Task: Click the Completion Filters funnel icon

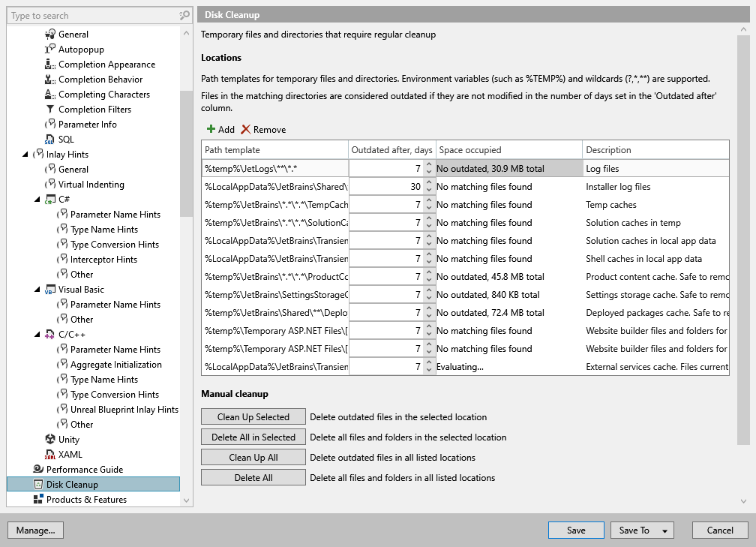Action: (50, 110)
